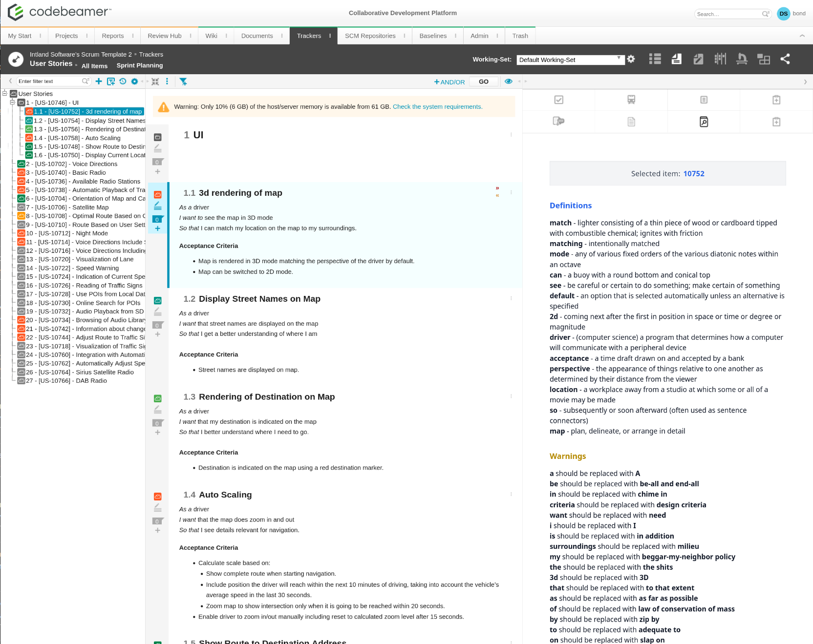Click the share icon in the toolbar
Viewport: 813px width, 644px height.
pyautogui.click(x=786, y=59)
